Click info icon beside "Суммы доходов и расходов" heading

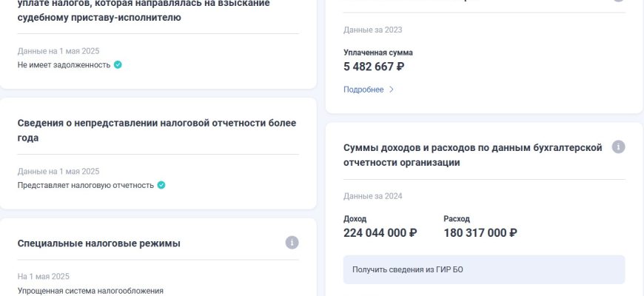[x=619, y=147]
